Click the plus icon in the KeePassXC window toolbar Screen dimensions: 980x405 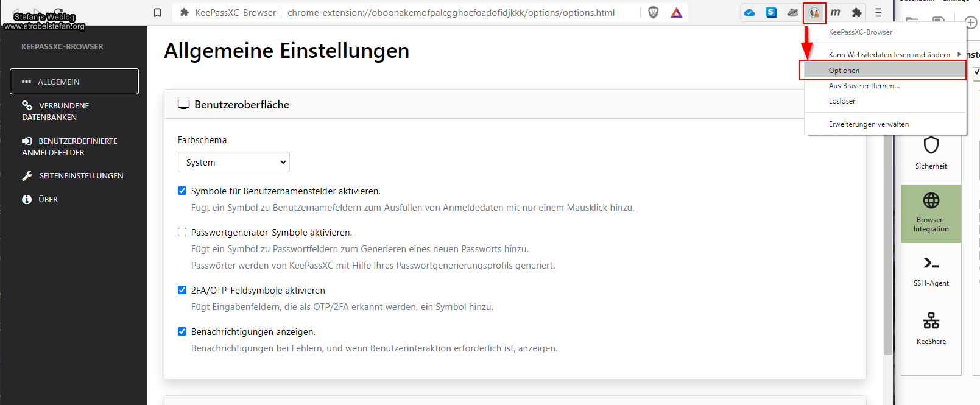tap(971, 23)
